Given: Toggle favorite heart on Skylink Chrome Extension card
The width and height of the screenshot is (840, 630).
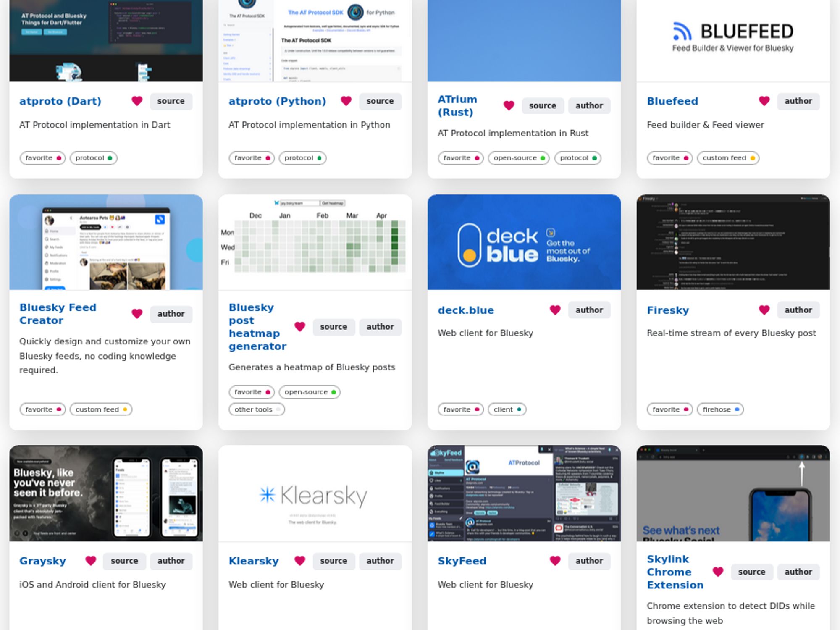Looking at the screenshot, I should [718, 572].
